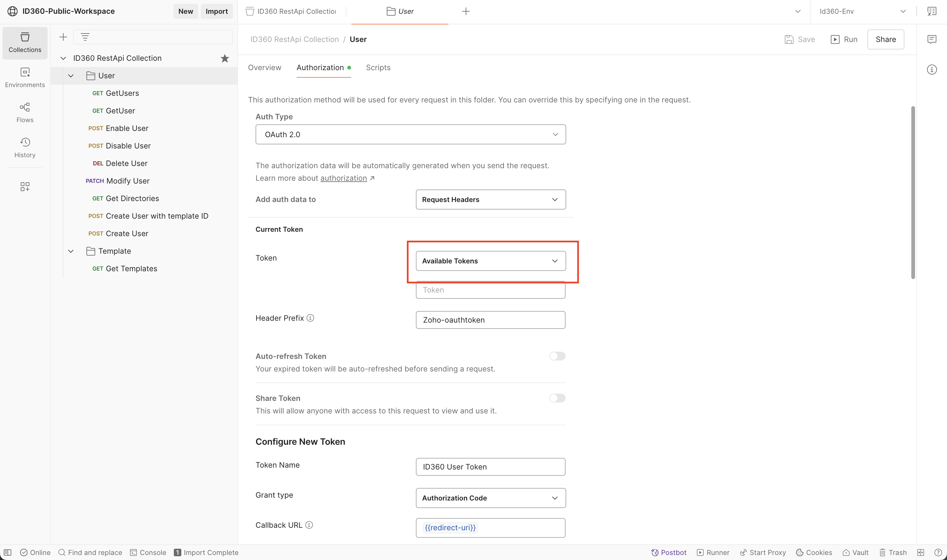Collapse the Template folder chevron
Viewport: 947px width, 560px height.
click(70, 251)
